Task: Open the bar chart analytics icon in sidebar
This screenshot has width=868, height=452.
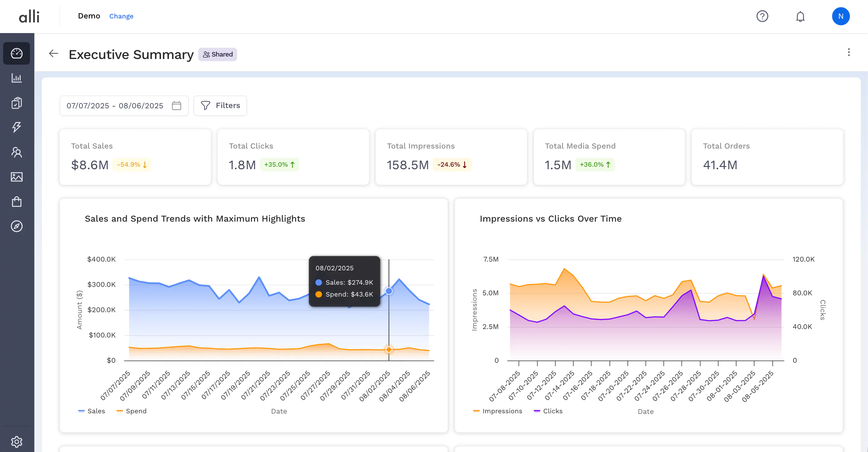Action: [17, 78]
